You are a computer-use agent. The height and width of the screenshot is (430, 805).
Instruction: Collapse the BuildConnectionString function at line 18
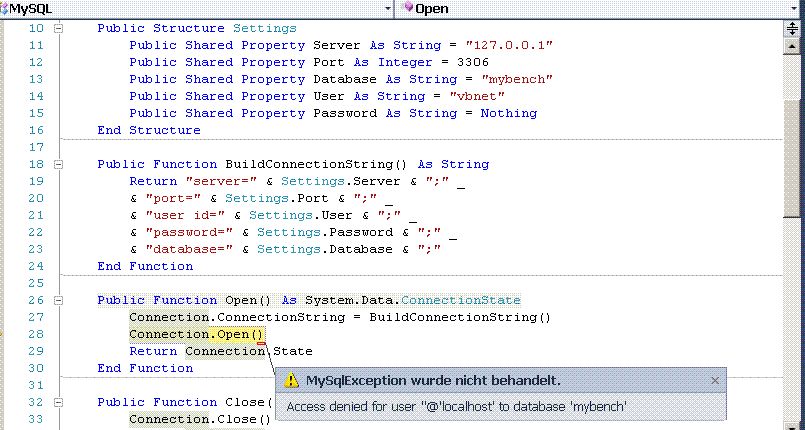(x=59, y=165)
